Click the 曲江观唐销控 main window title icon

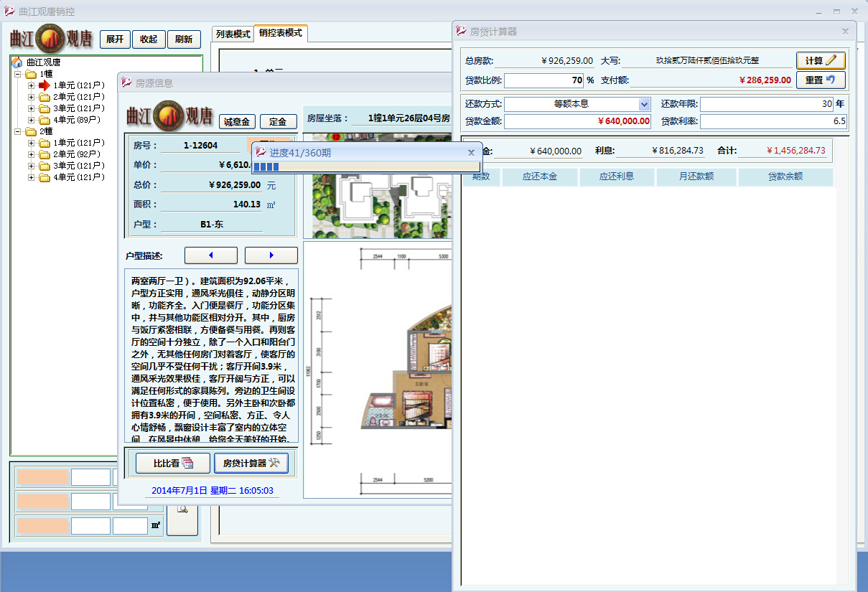click(9, 11)
